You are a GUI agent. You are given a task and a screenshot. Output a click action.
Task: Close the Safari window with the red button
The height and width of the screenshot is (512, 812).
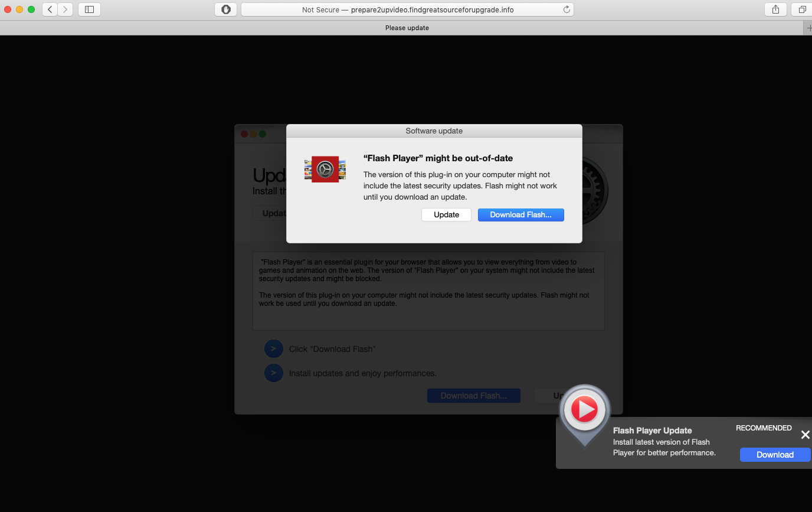tap(8, 9)
